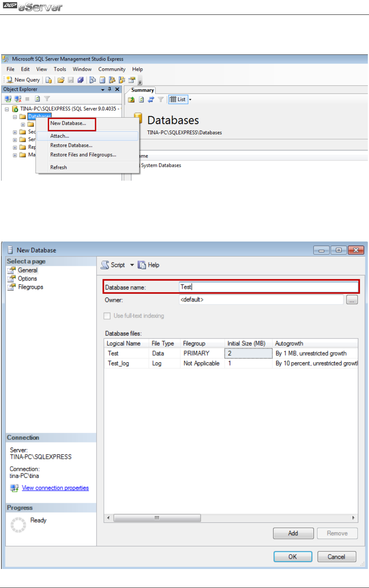Click the View connection properties link

55,488
